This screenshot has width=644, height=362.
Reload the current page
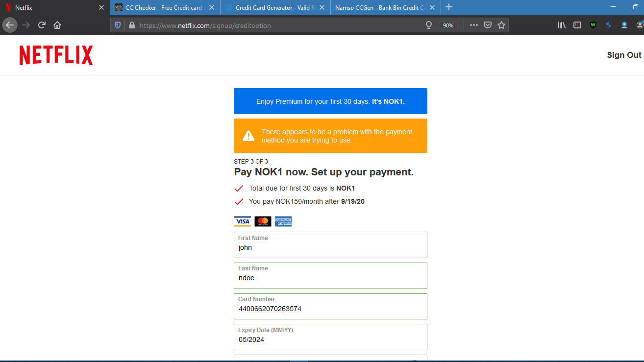coord(42,25)
